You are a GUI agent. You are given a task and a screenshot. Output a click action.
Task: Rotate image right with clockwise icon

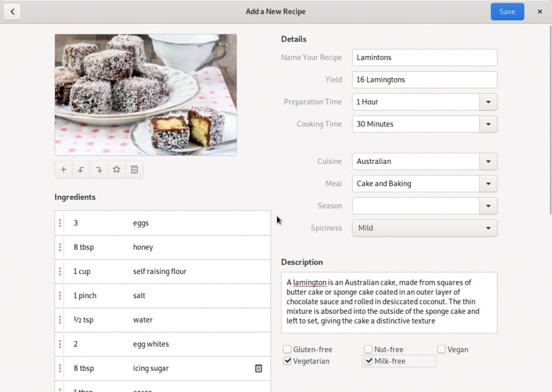tap(99, 169)
